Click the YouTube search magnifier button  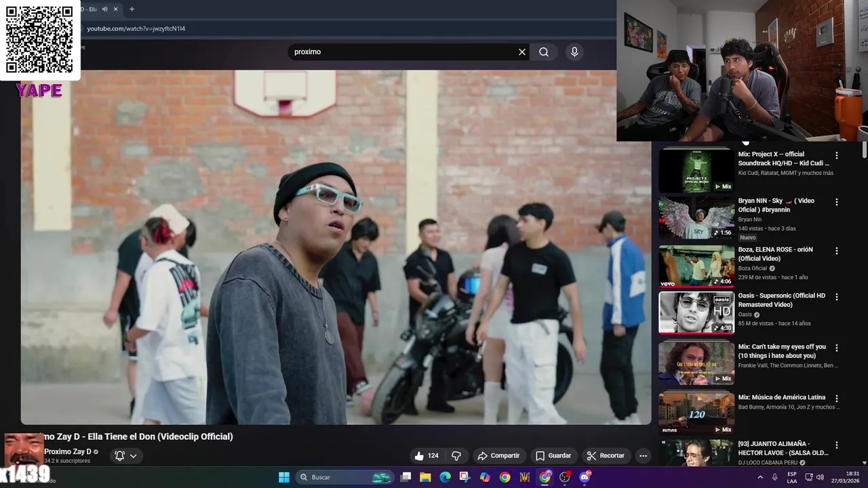(x=544, y=52)
